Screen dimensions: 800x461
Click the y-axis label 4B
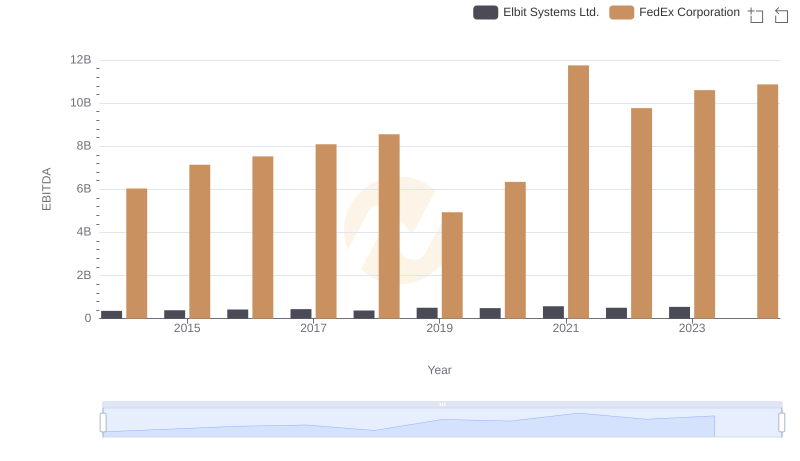(x=84, y=232)
